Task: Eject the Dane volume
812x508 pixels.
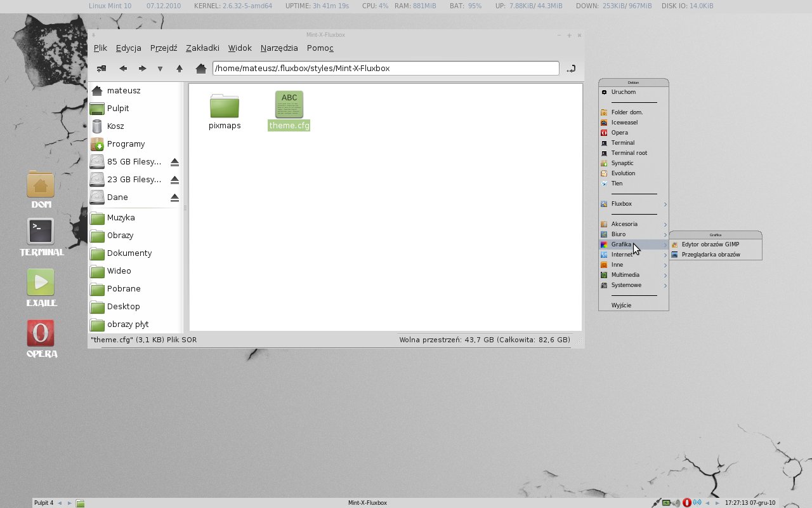Action: click(x=174, y=197)
